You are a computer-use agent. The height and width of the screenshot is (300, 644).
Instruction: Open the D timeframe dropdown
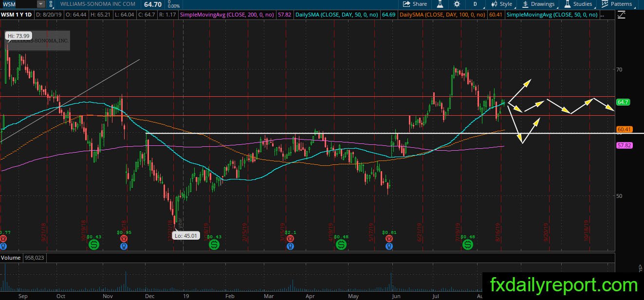click(x=476, y=4)
